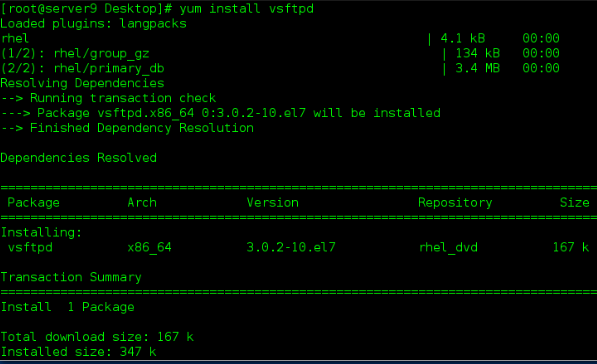Select the 'Transaction Summary' heading
This screenshot has width=597, height=364.
point(71,277)
